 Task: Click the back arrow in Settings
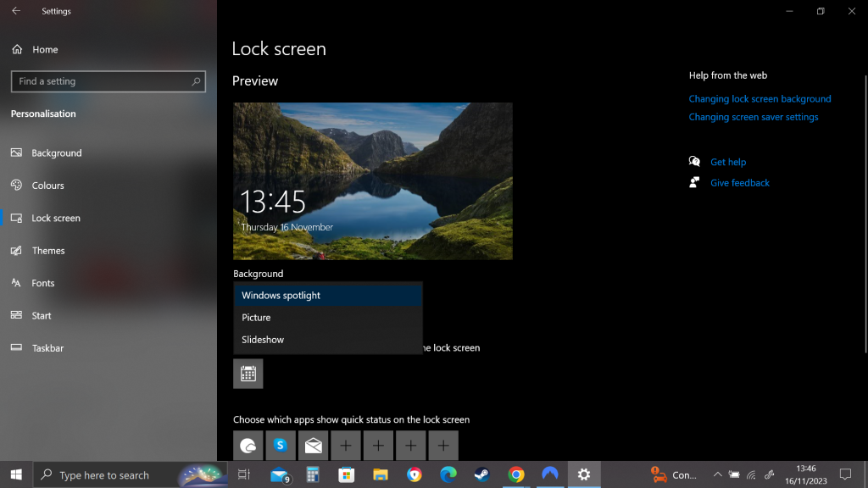16,11
